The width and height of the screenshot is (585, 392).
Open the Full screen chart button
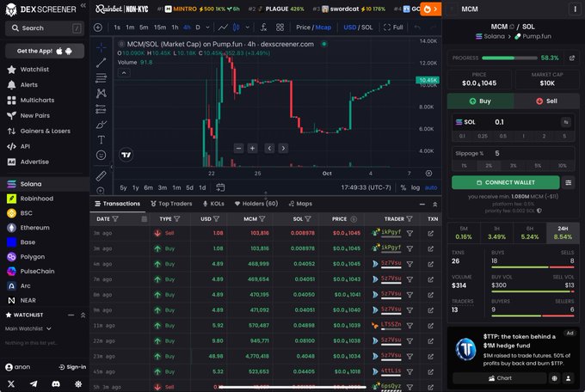[x=393, y=28]
